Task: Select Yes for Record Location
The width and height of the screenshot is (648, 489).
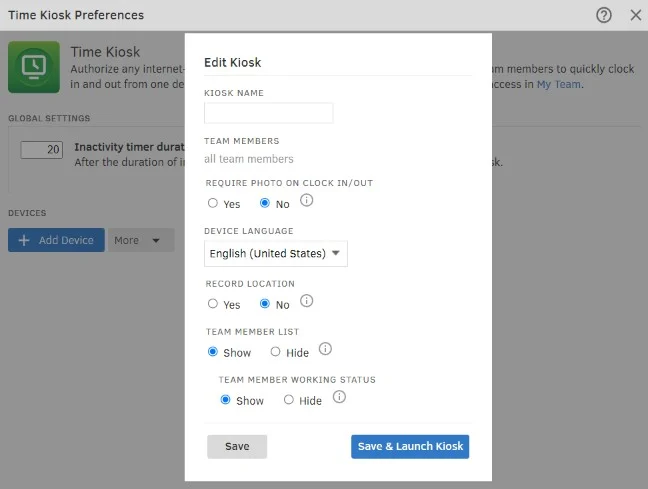Action: point(213,304)
